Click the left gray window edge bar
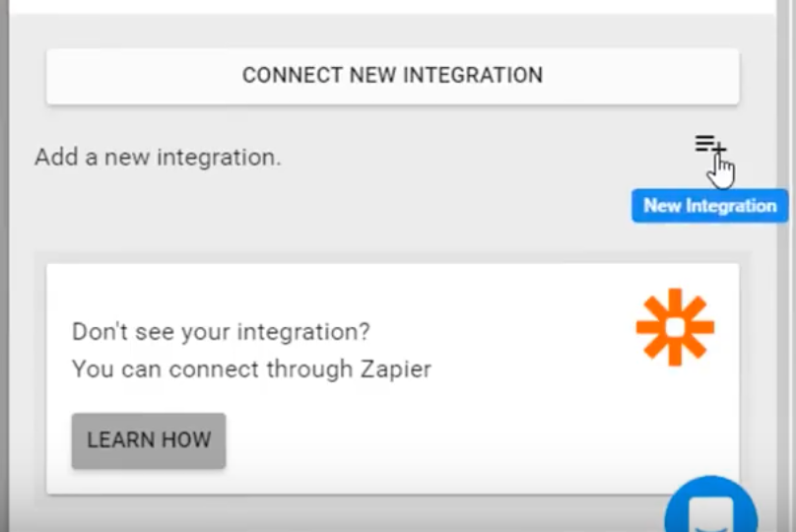 [x=4, y=266]
